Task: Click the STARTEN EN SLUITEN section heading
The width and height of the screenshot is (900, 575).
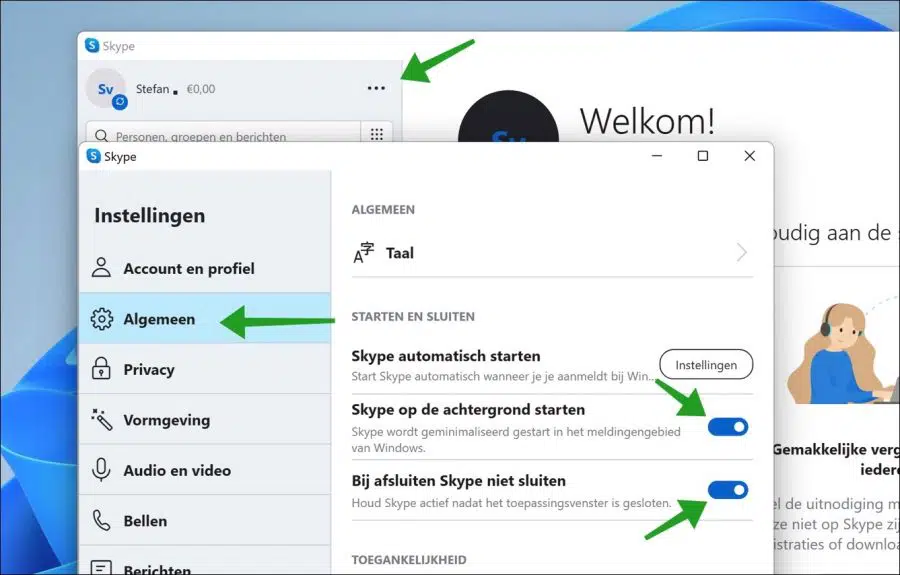Action: point(413,317)
